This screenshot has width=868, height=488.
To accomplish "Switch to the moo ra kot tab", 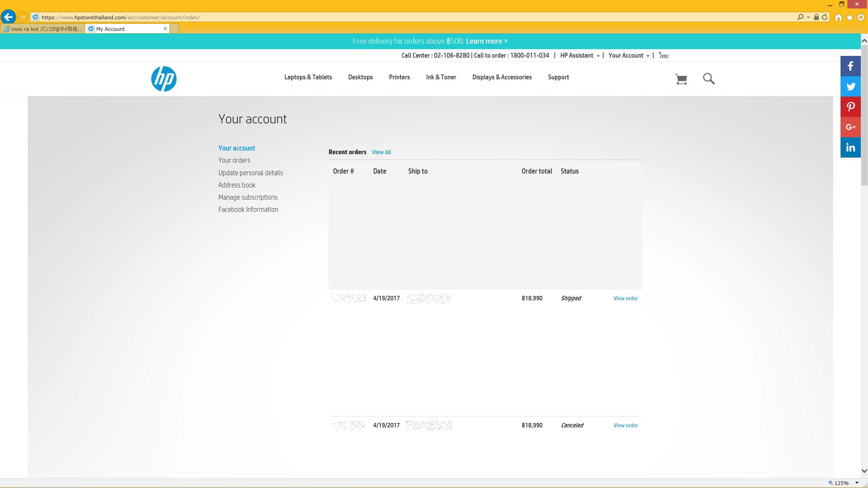I will [x=43, y=29].
